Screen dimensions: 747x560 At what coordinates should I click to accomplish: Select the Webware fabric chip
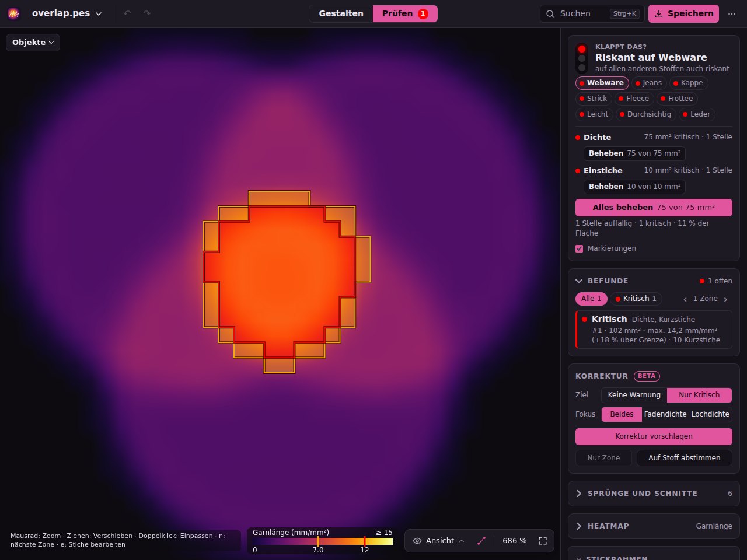tap(602, 83)
